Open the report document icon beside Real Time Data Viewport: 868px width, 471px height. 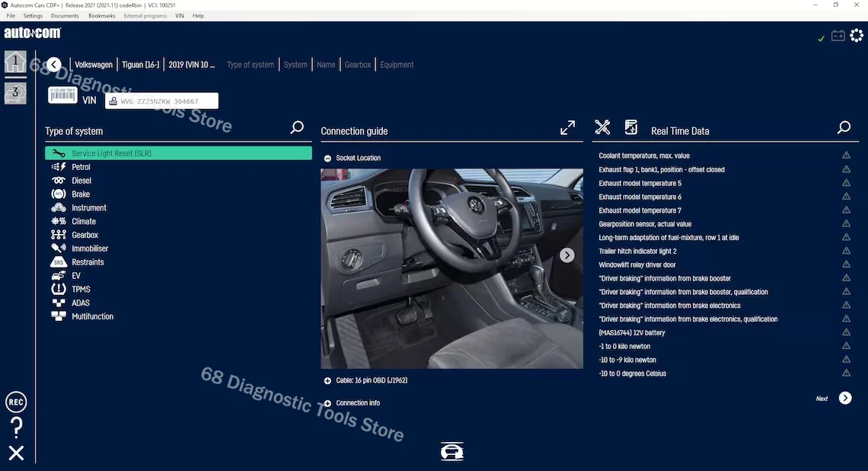pyautogui.click(x=631, y=127)
